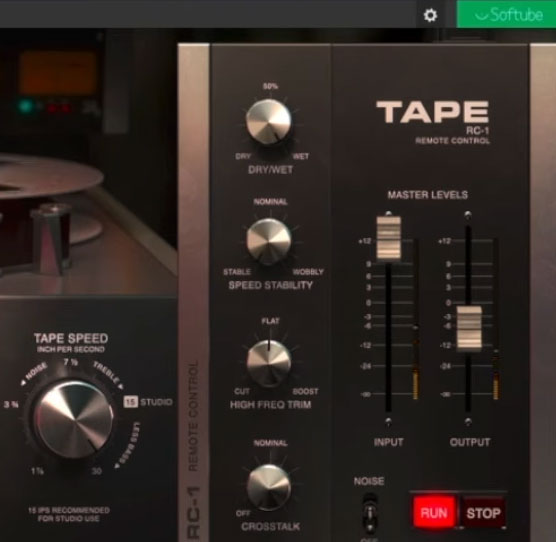Select the 30 tape speed label
Screen dimensions: 556x542
97,471
